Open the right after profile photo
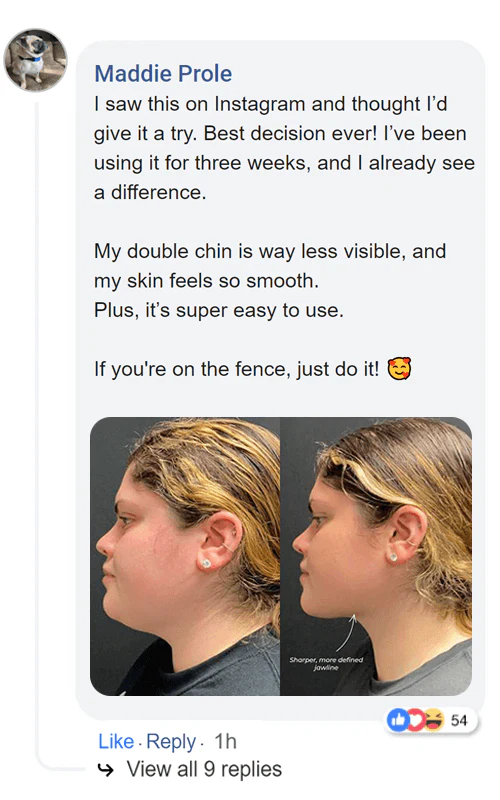The height and width of the screenshot is (800, 500). pos(376,556)
